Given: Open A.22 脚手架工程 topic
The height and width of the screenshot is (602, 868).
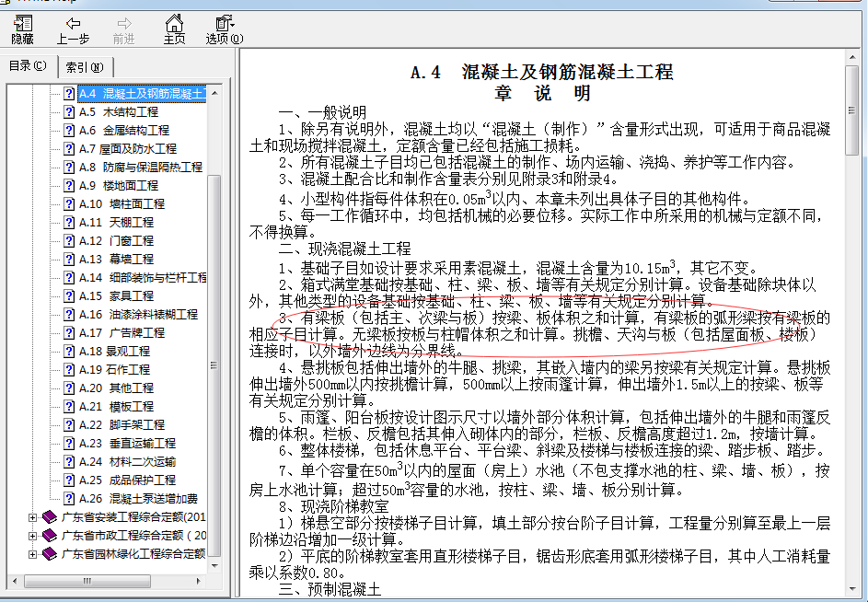Looking at the screenshot, I should pos(122,424).
